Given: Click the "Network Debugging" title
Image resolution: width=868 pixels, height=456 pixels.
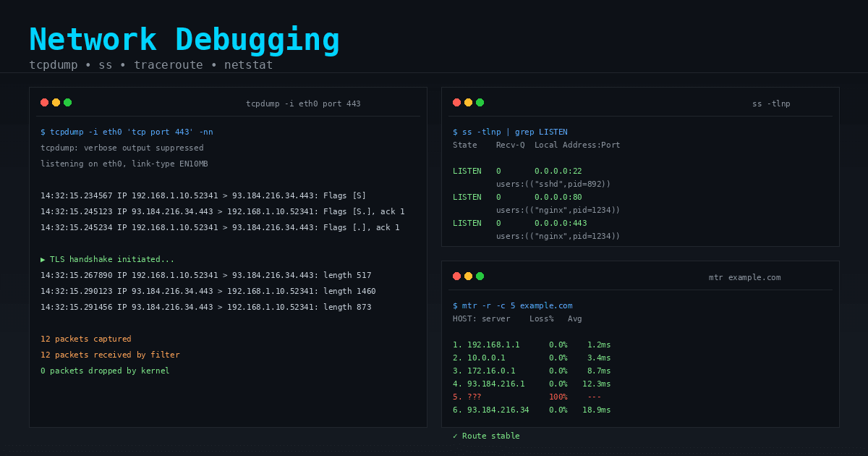Looking at the screenshot, I should point(184,39).
